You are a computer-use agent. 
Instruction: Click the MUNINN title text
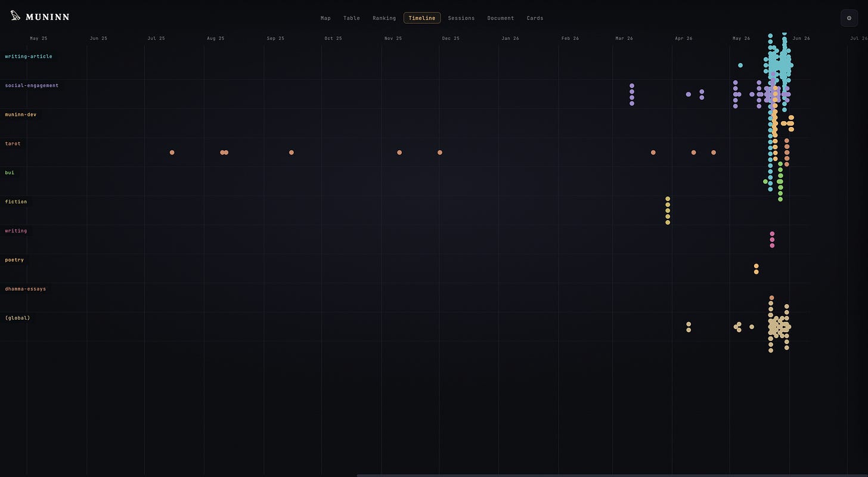[48, 17]
